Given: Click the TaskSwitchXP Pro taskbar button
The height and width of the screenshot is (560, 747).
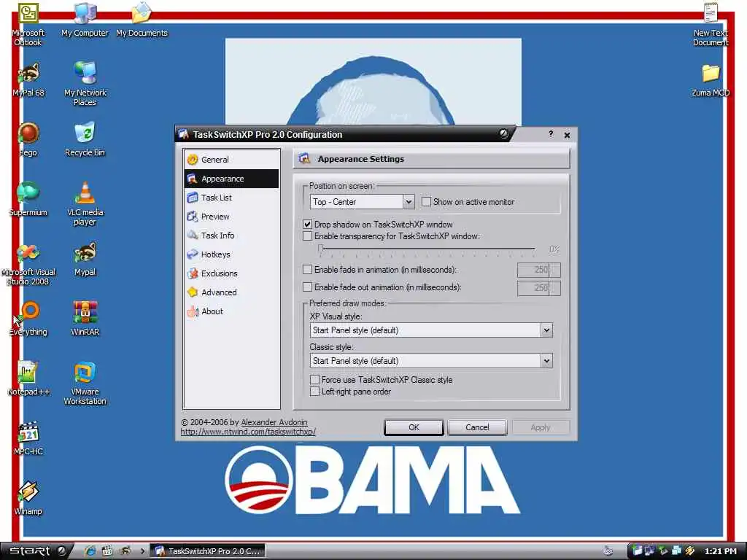Looking at the screenshot, I should click(x=208, y=551).
